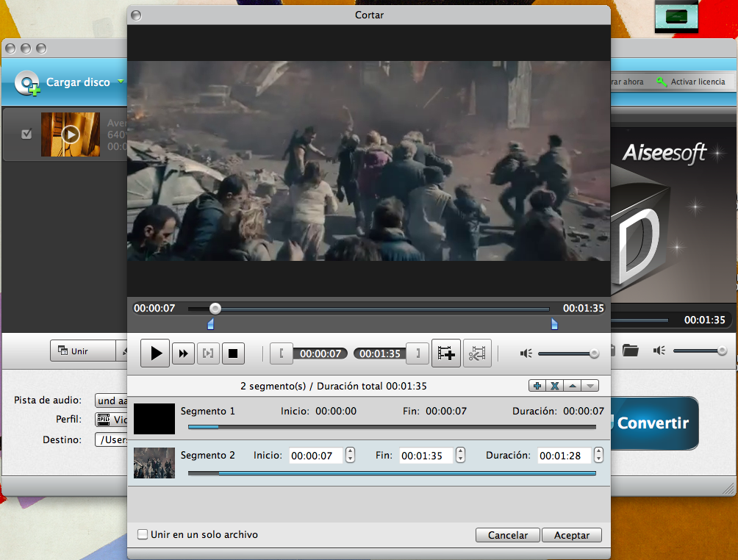This screenshot has width=738, height=560.
Task: Click Activar licencia link
Action: [x=698, y=82]
